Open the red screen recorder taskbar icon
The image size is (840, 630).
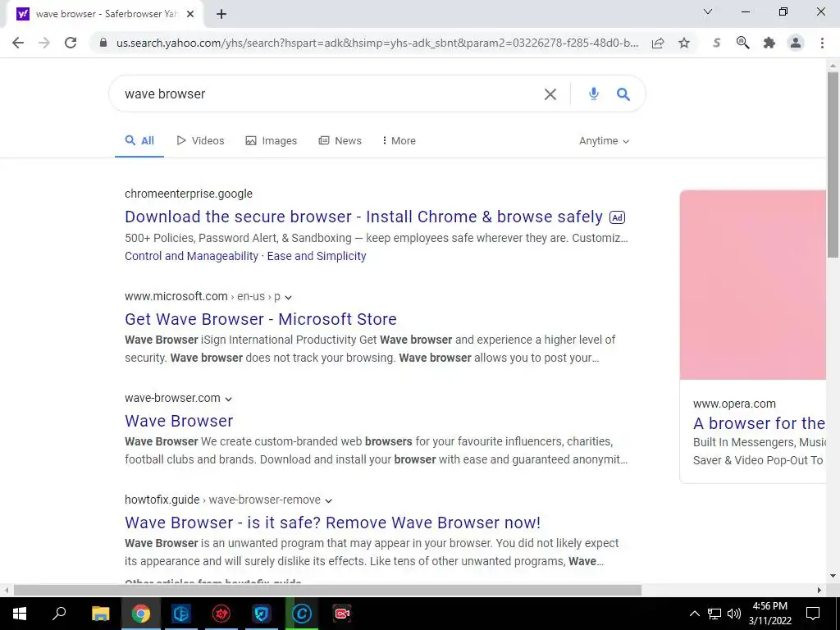342,614
